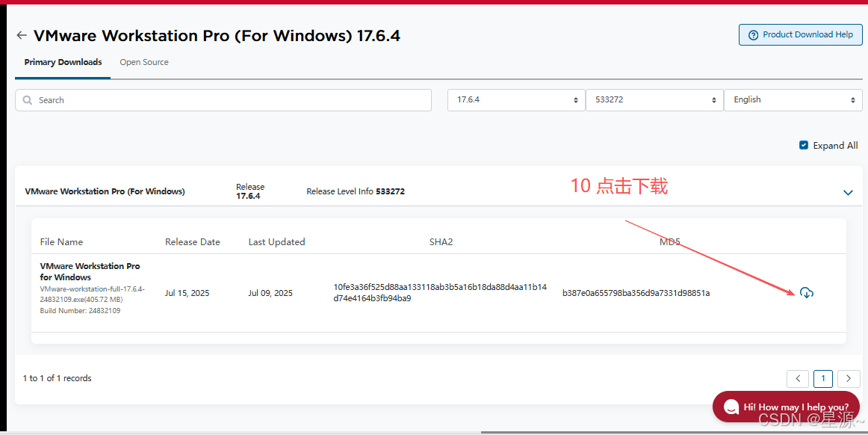The height and width of the screenshot is (435, 868).
Task: Click the Jul 15, 2025 release date
Action: (187, 293)
